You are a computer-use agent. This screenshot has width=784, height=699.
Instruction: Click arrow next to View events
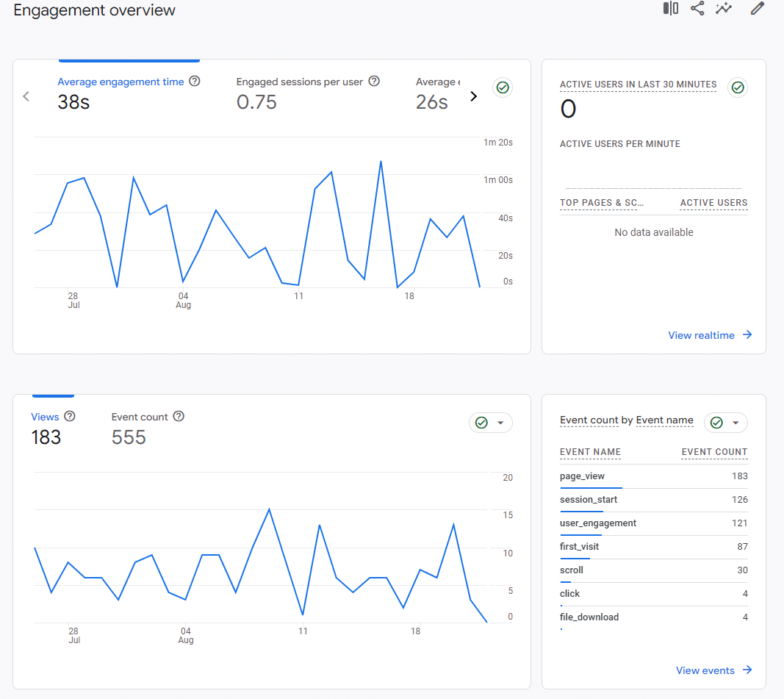(747, 670)
